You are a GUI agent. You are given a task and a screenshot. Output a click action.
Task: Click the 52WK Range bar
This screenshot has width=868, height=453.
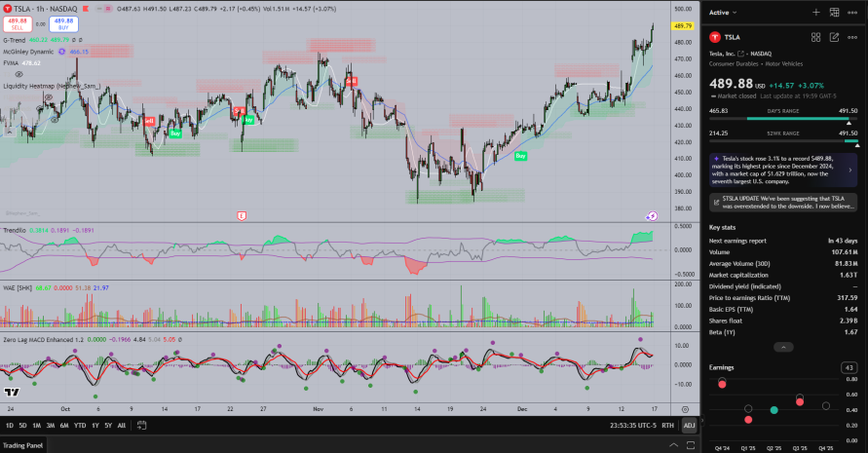[x=783, y=141]
